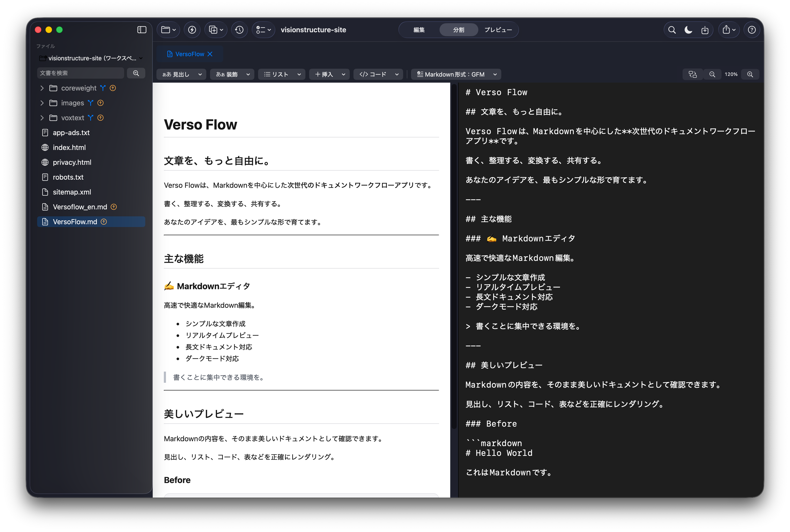Image resolution: width=790 pixels, height=532 pixels.
Task: Click the 'ダークモード対応' bullet in preview
Action: point(212,359)
